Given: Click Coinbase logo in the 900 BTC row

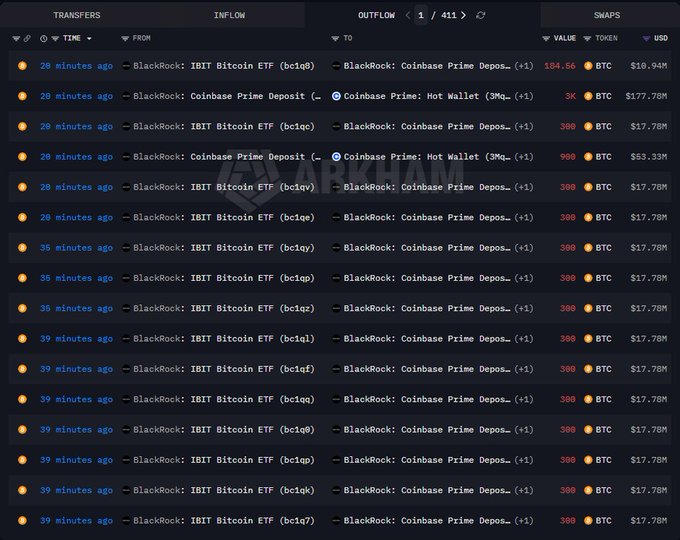Looking at the screenshot, I should point(336,157).
